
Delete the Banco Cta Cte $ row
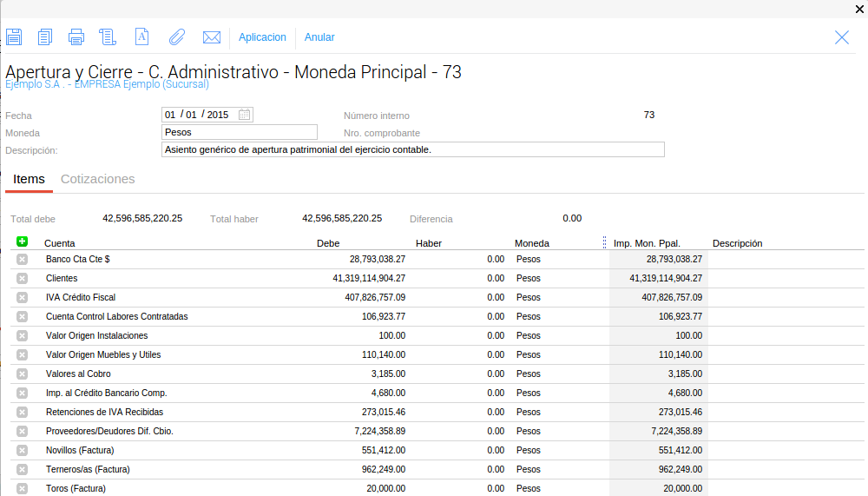tap(22, 259)
